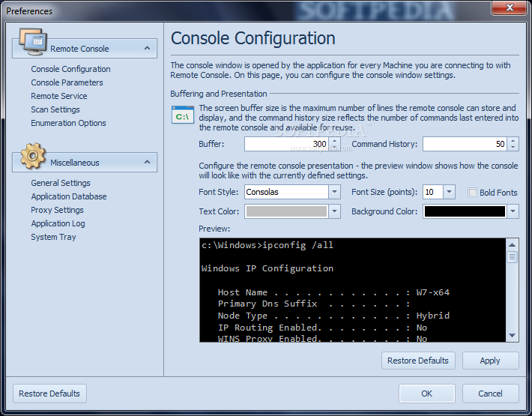Click the black Background Color swatch

point(465,211)
